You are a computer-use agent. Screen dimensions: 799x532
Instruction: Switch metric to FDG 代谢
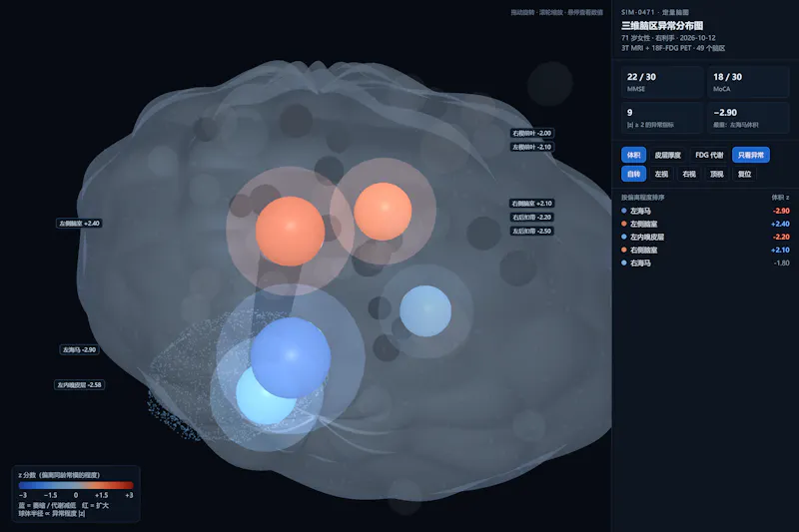pyautogui.click(x=709, y=155)
